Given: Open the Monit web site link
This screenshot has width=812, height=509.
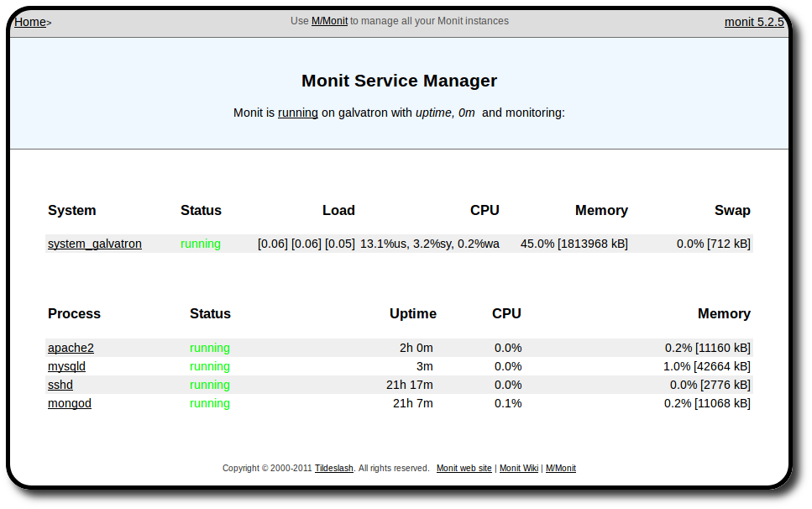Looking at the screenshot, I should tap(464, 468).
